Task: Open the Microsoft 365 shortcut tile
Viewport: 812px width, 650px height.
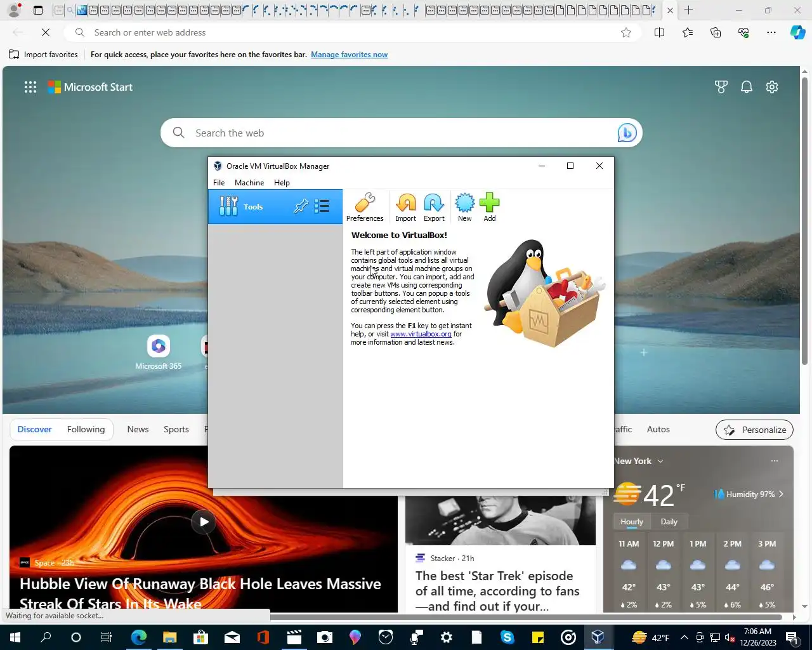Action: click(x=159, y=353)
